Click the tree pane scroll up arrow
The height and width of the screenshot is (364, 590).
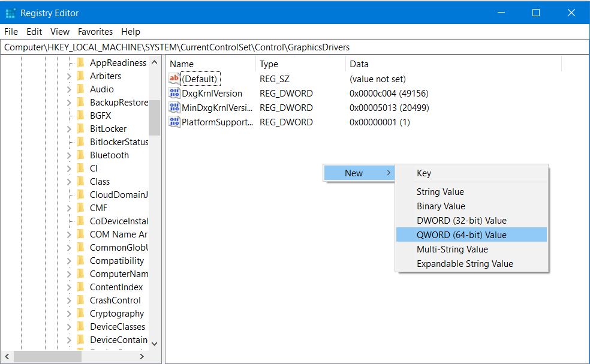(154, 62)
